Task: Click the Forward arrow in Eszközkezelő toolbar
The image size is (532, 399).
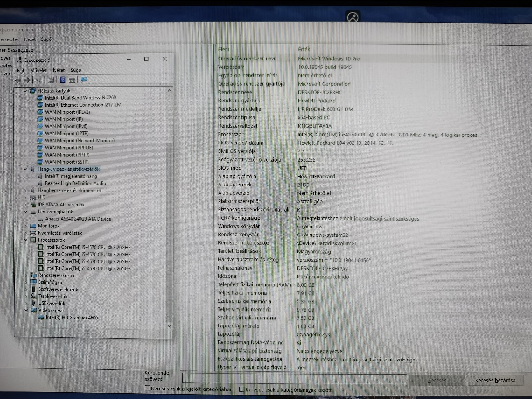Action: (27, 80)
